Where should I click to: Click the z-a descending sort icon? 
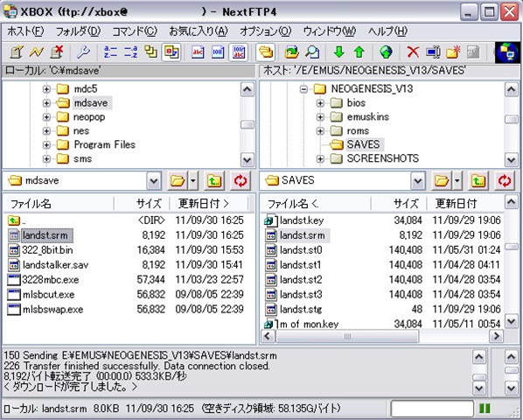click(130, 52)
